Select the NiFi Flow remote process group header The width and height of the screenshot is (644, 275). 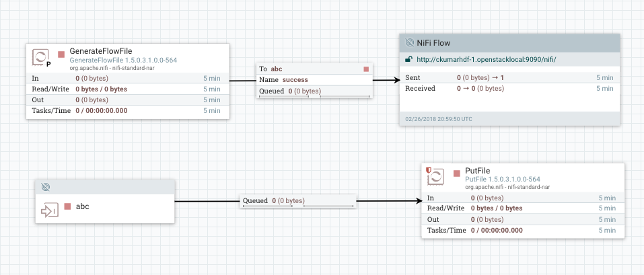coord(509,43)
